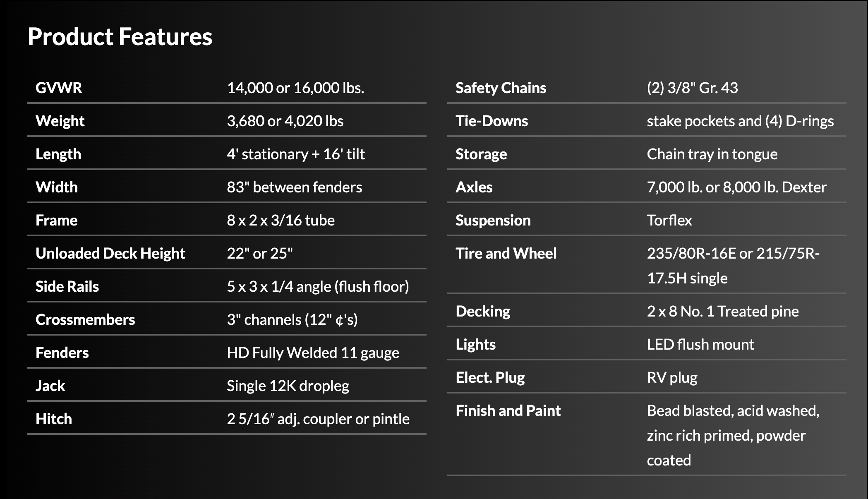868x499 pixels.
Task: Select the 83" between fenders text
Action: pyautogui.click(x=294, y=187)
